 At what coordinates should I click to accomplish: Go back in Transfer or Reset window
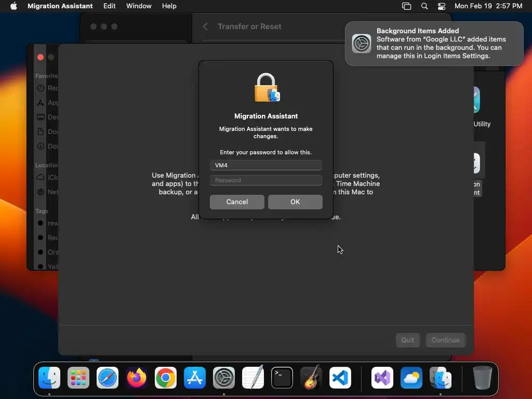pyautogui.click(x=205, y=26)
